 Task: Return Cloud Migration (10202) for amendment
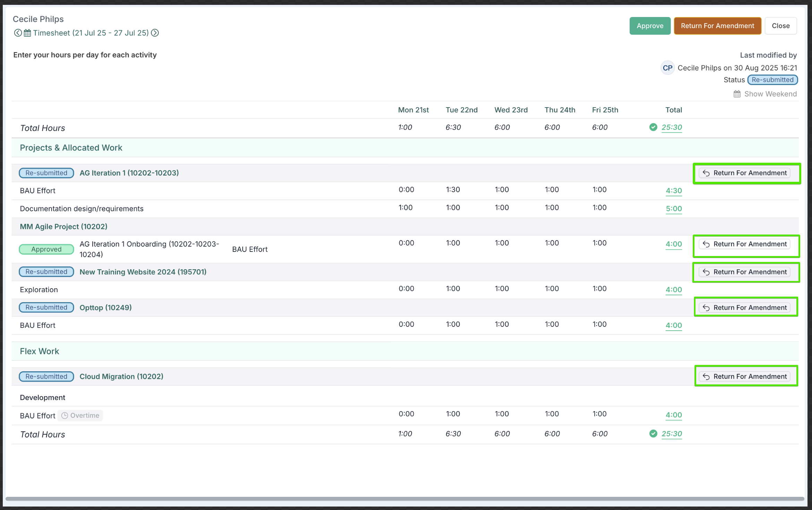tap(745, 376)
